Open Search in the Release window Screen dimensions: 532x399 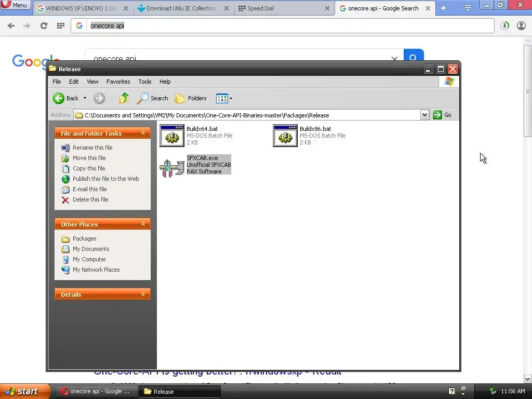[153, 98]
